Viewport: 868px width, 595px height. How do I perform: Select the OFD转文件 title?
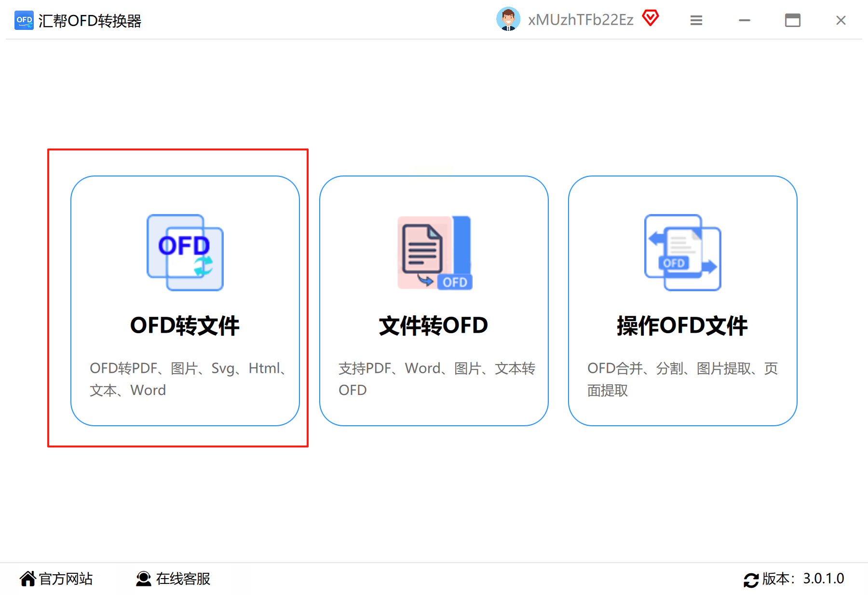pyautogui.click(x=185, y=325)
